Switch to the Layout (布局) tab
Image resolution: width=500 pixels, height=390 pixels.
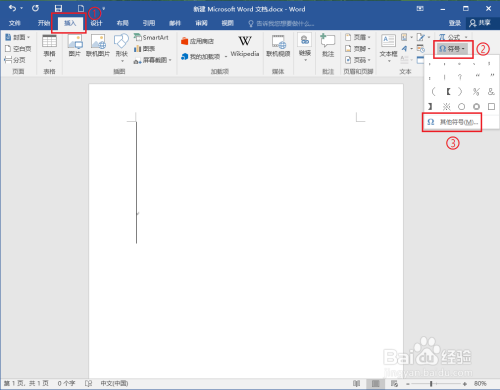[123, 23]
